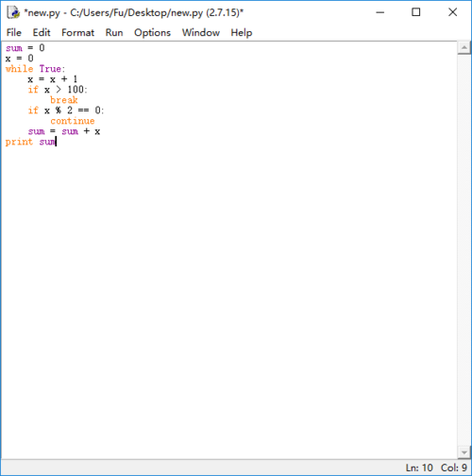
Task: Click the scrollbar up arrow
Action: 464,48
